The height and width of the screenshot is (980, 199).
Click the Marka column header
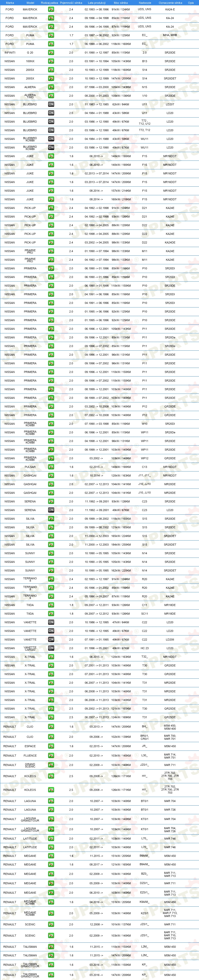(10, 3)
